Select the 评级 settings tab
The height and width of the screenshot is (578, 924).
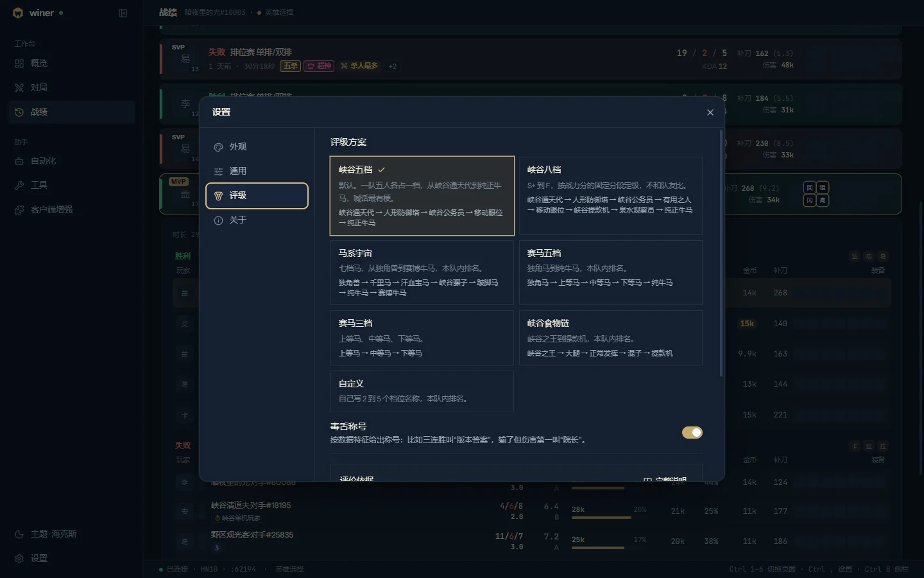click(257, 196)
